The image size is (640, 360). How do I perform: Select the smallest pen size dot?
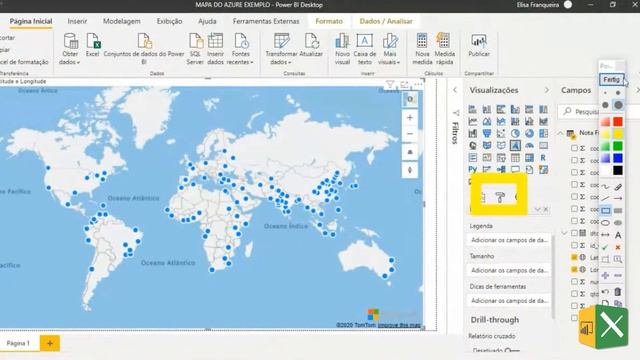click(x=605, y=93)
